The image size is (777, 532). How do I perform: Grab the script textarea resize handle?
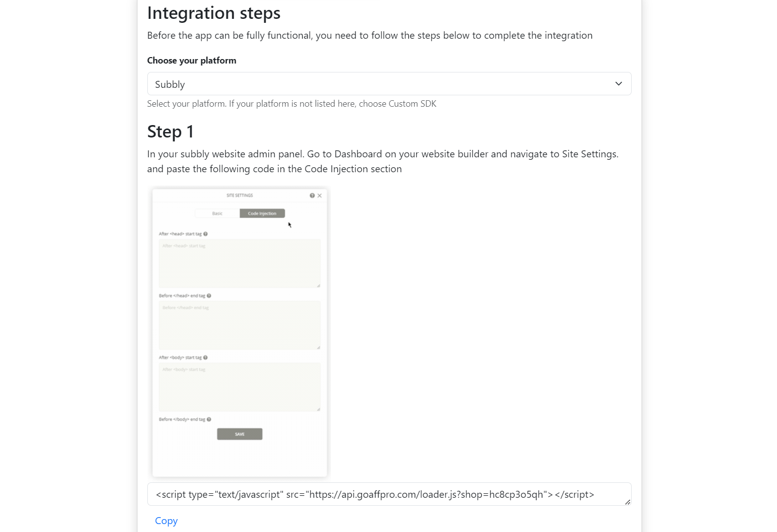(628, 502)
